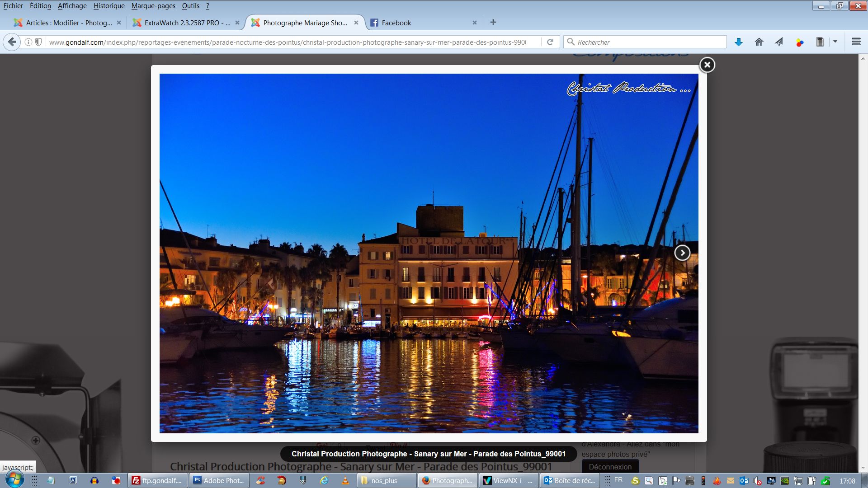Click the Outlook tray icon
This screenshot has width=868, height=488.
744,481
